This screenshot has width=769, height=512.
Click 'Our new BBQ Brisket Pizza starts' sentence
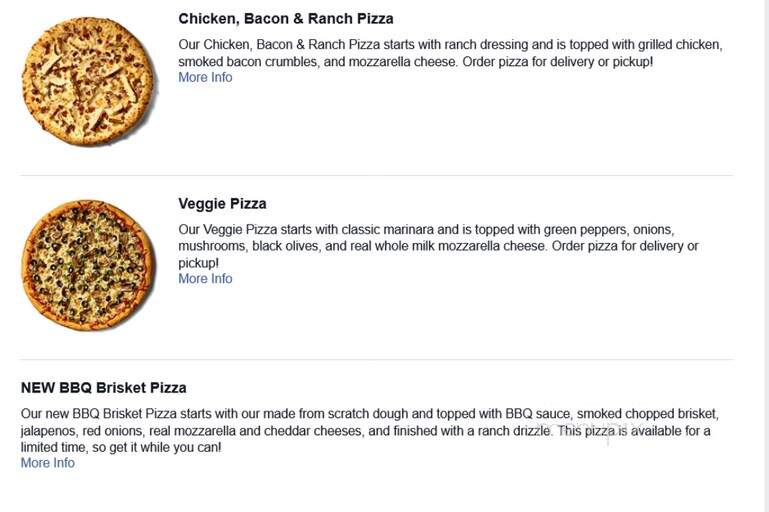(116, 414)
